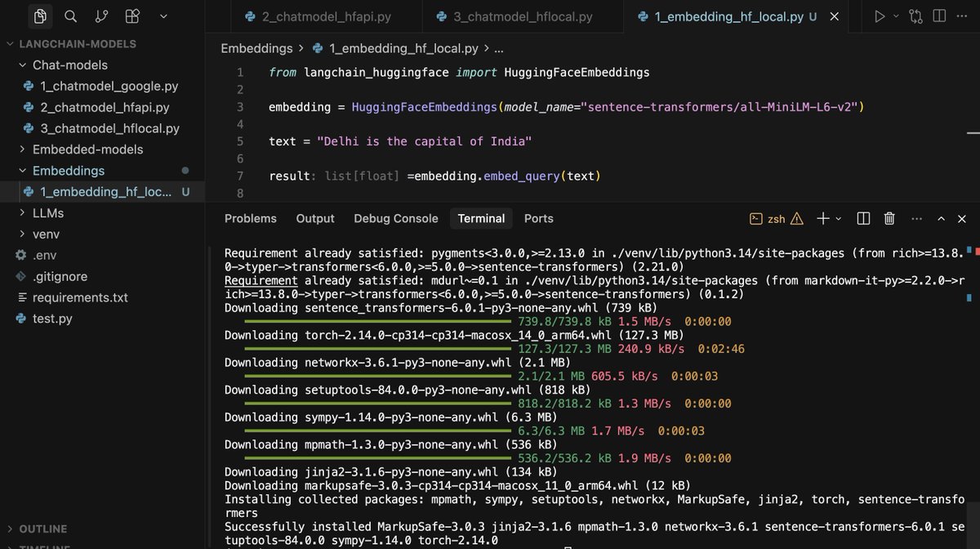Open editor more actions ellipsis
Image resolution: width=980 pixels, height=549 pixels.
(964, 16)
